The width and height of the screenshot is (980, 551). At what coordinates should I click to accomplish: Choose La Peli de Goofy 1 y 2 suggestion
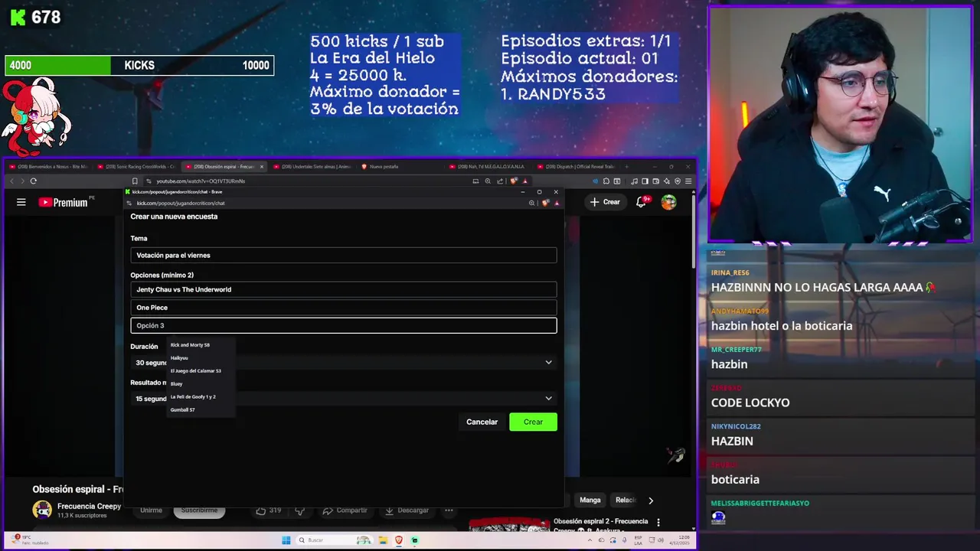201,397
